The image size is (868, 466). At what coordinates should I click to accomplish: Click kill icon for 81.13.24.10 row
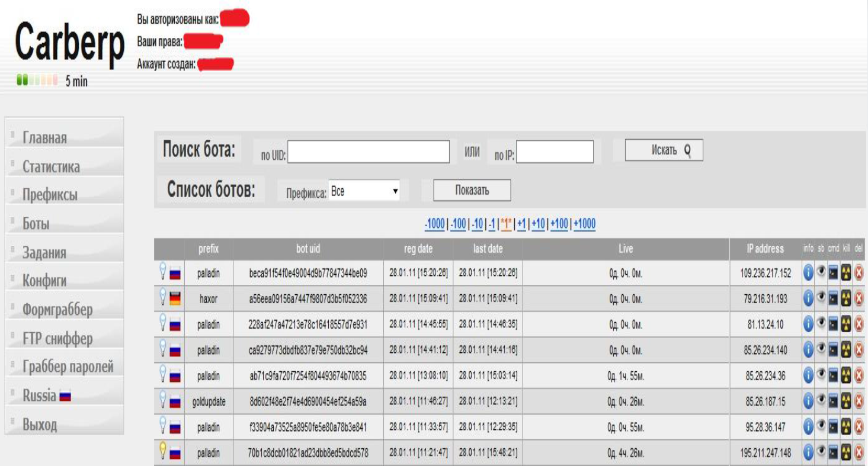coord(847,324)
